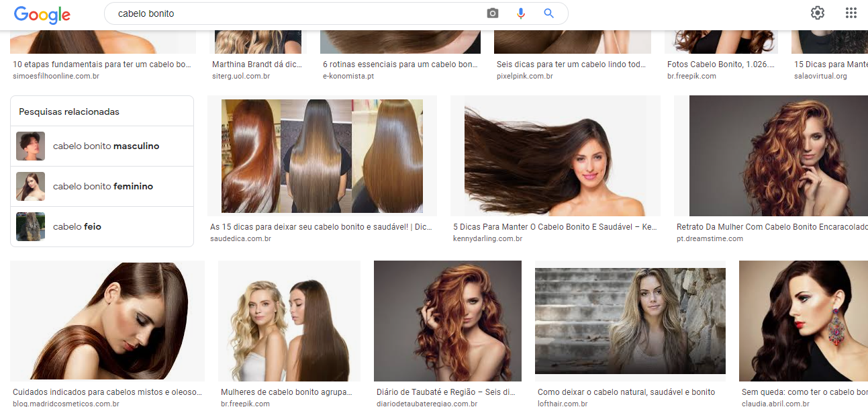
Task: Open the woman by stone steps image
Action: [630, 321]
